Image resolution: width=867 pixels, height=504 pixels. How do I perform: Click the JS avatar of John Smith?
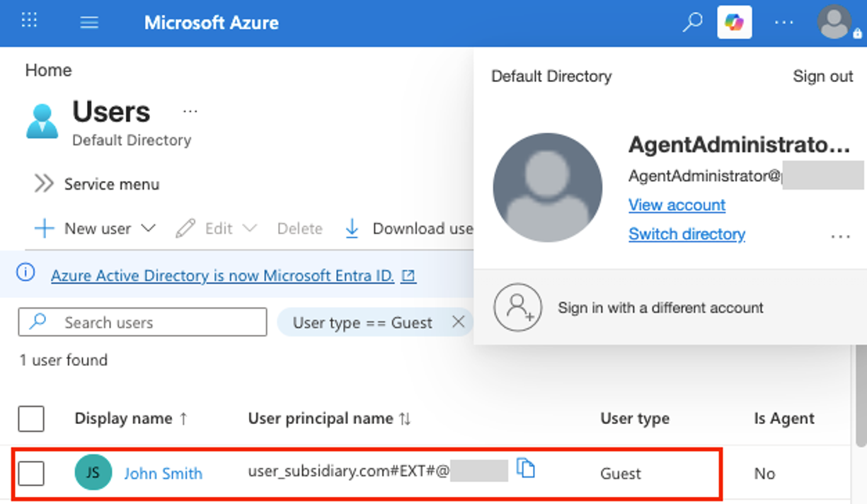pos(93,472)
